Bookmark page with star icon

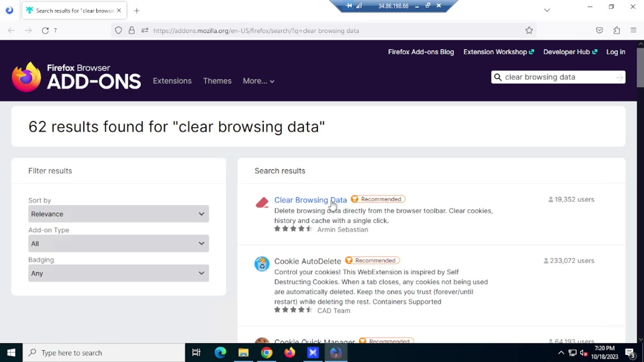pyautogui.click(x=529, y=31)
